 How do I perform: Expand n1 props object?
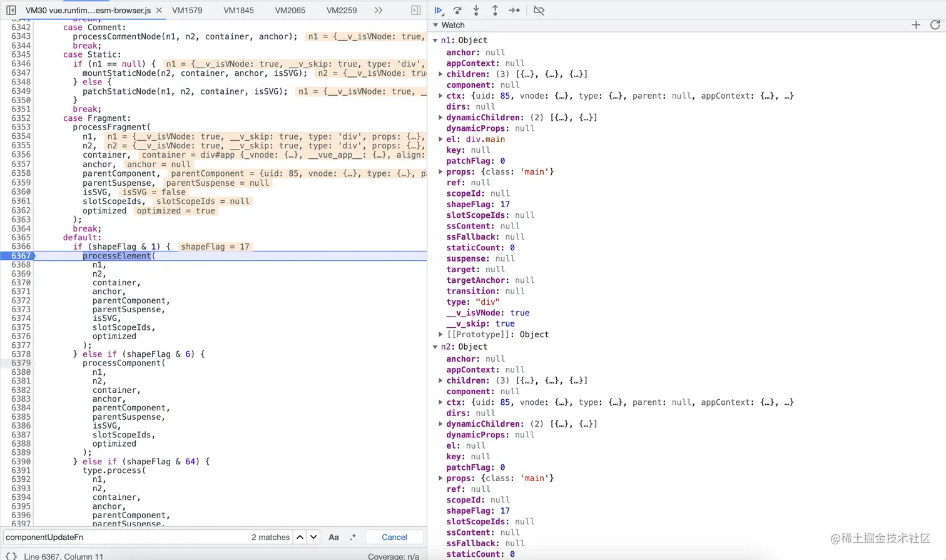pos(440,171)
